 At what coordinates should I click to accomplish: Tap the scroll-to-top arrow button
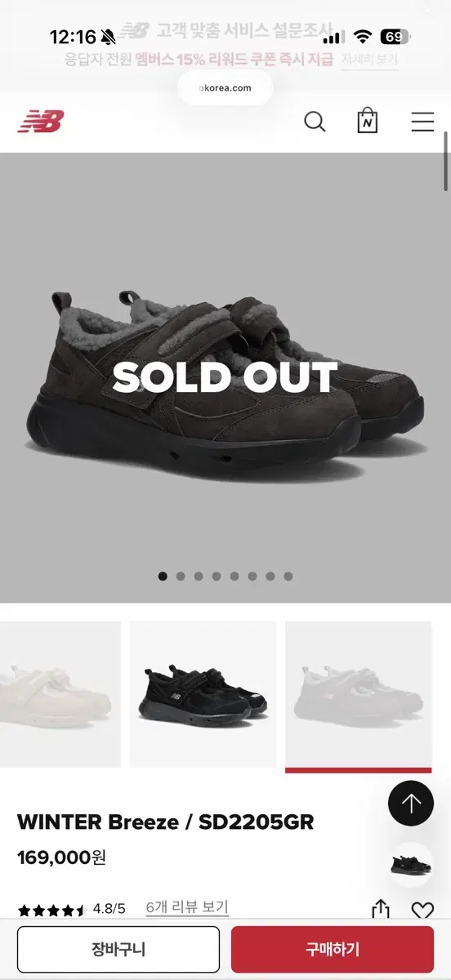(410, 804)
